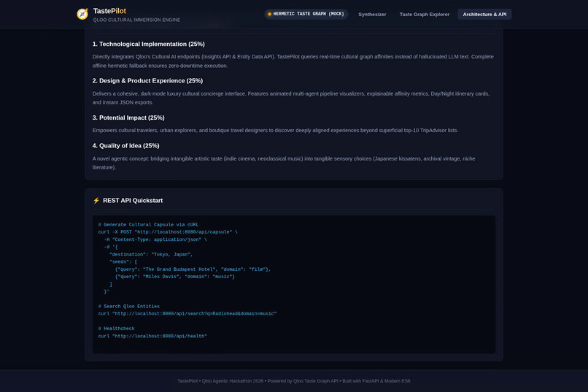Click the Potential Impact (25%) heading

click(x=128, y=118)
